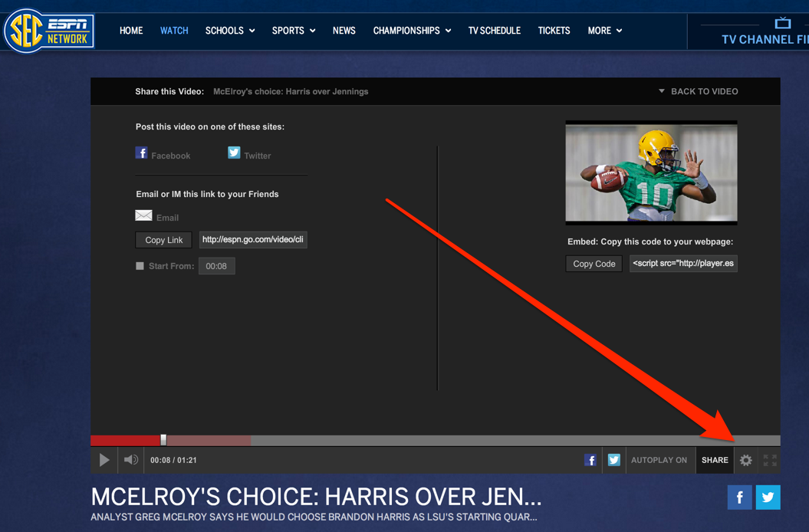Click the SEC ESPN Network logo

point(49,31)
